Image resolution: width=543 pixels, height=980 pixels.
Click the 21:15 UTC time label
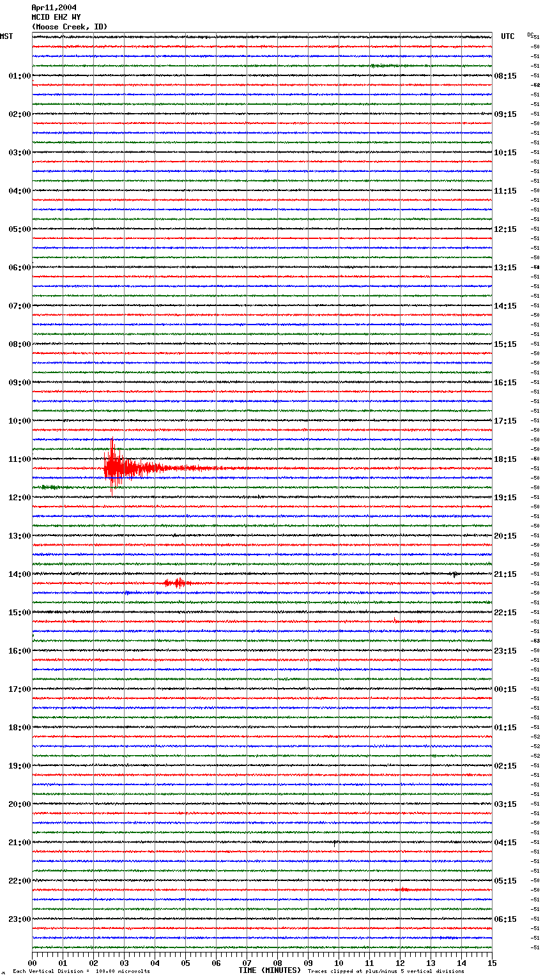coord(505,574)
